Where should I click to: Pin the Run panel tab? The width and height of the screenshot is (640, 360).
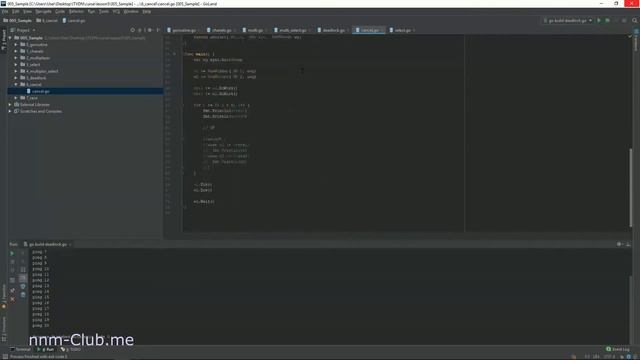click(12, 290)
